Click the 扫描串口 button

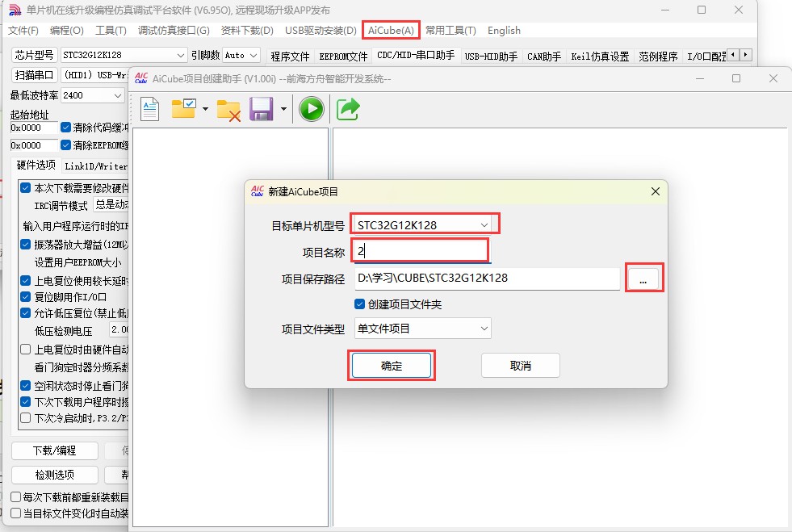tap(34, 75)
